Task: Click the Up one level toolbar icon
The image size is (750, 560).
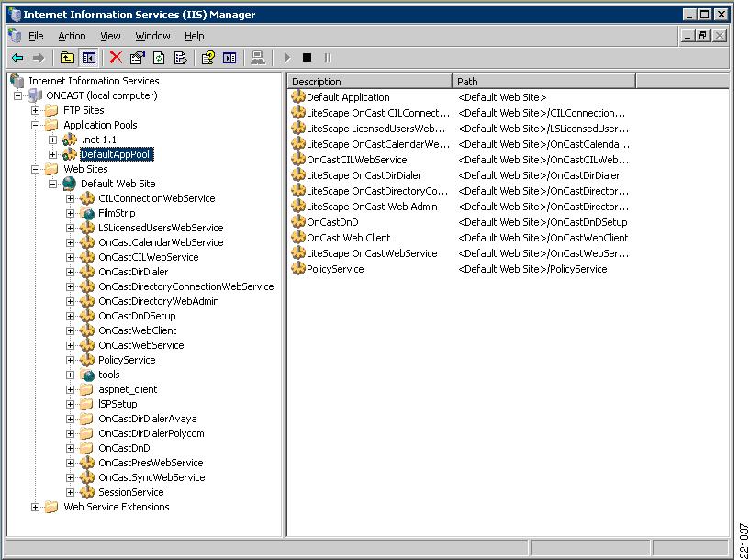Action: (67, 59)
